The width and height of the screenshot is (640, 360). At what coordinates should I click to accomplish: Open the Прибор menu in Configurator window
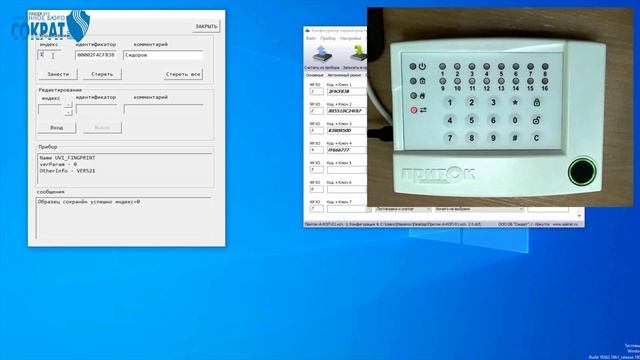[328, 38]
